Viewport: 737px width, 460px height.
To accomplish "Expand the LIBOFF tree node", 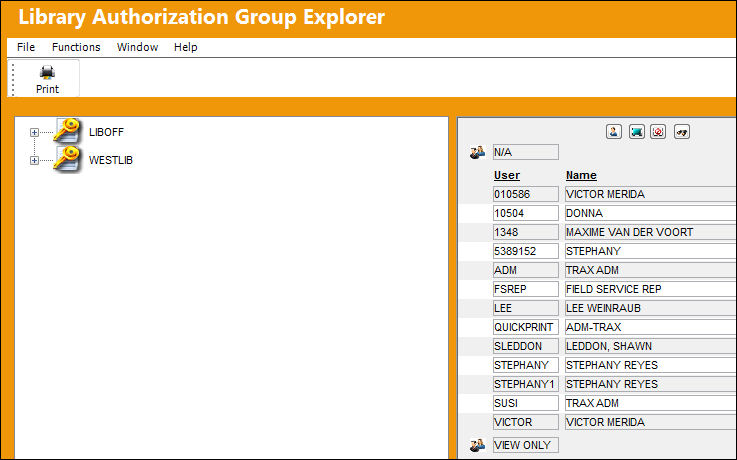I will click(34, 133).
